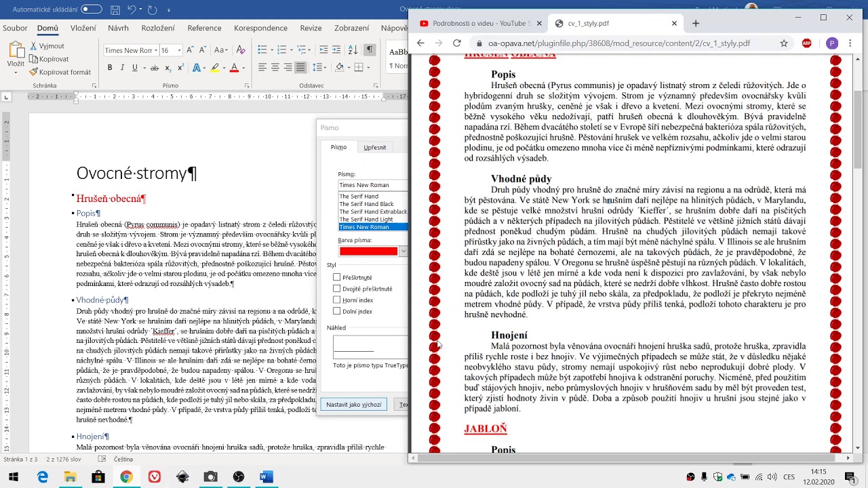
Task: Copy selection with Kopírovat
Action: [x=50, y=59]
